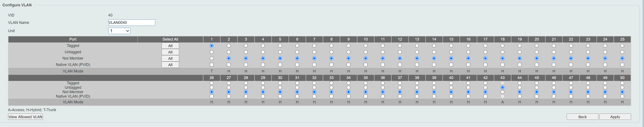Select Untagged for port 30

(280, 87)
